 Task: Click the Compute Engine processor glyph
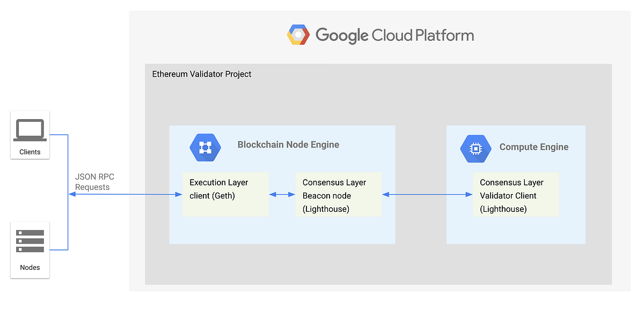pyautogui.click(x=475, y=149)
